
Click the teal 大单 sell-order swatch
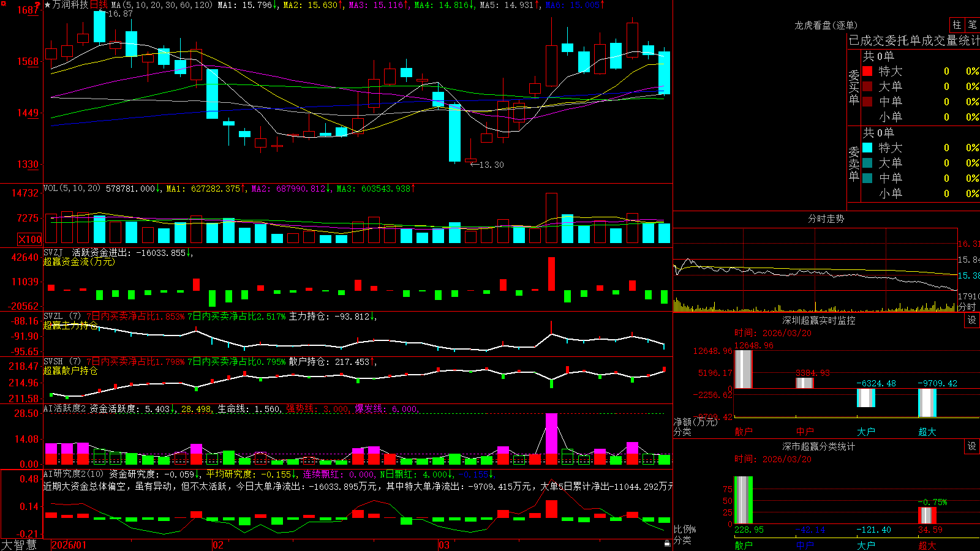[867, 163]
